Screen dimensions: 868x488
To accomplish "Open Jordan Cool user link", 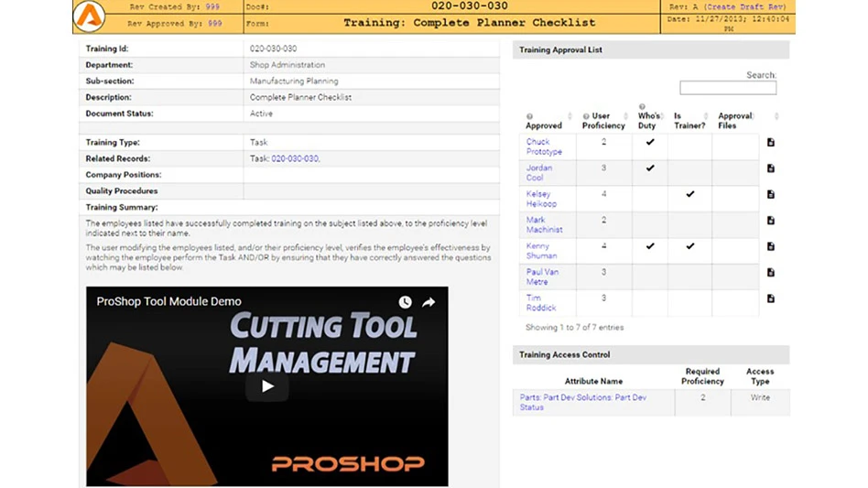I will pyautogui.click(x=538, y=173).
